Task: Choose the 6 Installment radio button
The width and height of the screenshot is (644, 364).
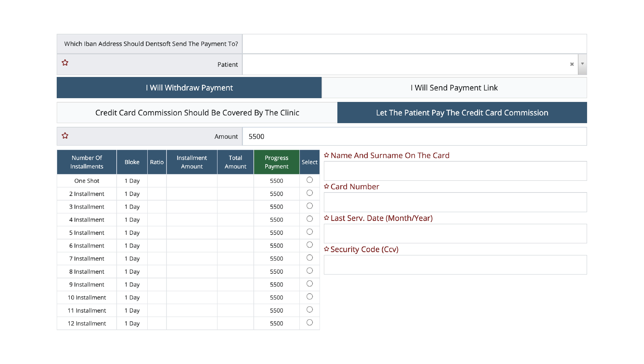Action: click(x=310, y=245)
